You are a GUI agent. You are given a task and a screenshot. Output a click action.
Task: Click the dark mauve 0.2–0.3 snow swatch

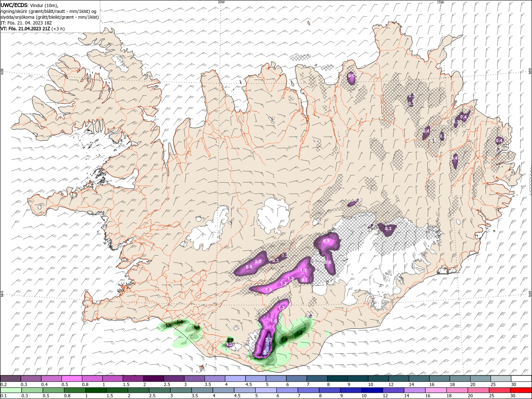(11, 379)
